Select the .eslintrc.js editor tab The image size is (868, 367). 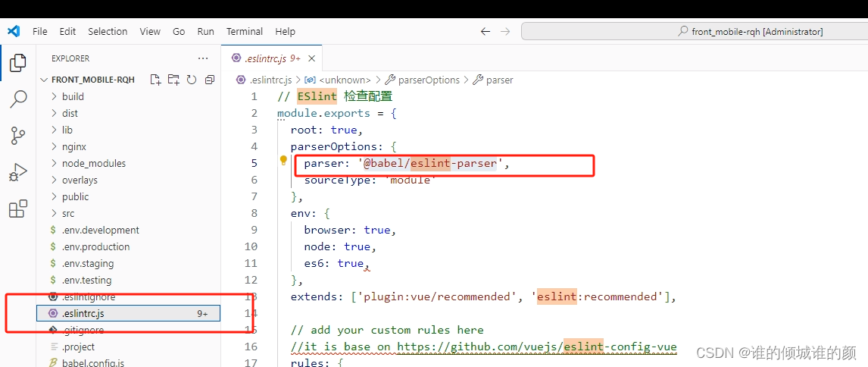click(x=271, y=58)
